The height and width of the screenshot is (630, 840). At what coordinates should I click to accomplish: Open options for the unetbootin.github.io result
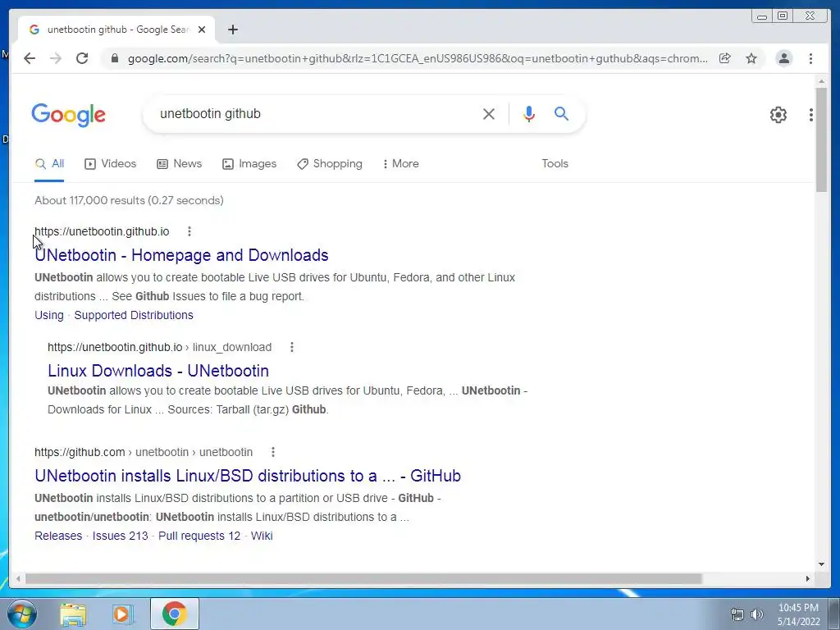point(189,231)
